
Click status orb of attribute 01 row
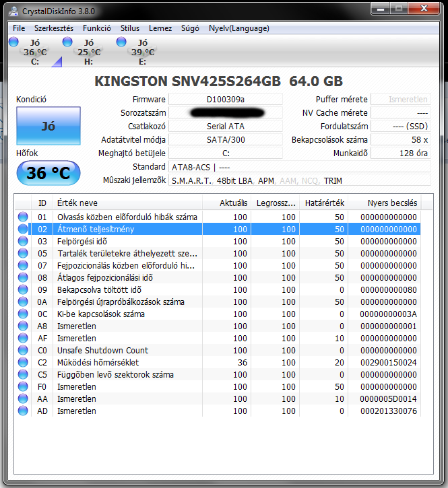[23, 217]
